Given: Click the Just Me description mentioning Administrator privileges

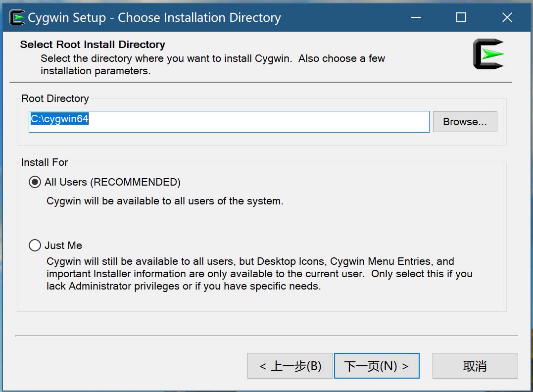Looking at the screenshot, I should pyautogui.click(x=259, y=274).
